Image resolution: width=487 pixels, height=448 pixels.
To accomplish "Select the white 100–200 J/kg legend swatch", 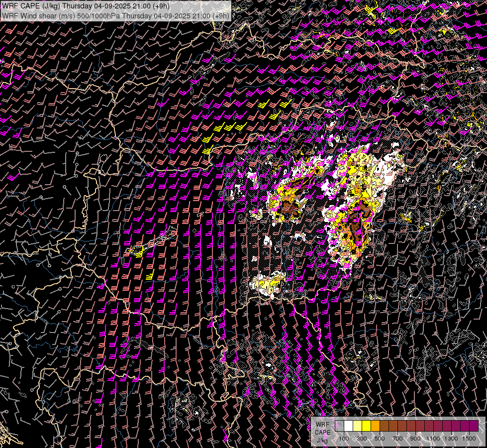I will tap(349, 426).
